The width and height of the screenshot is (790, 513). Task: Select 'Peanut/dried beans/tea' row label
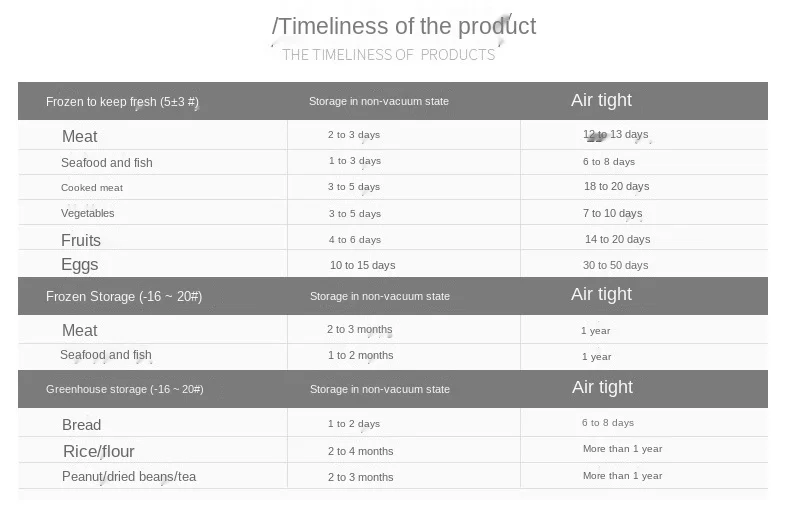point(129,477)
